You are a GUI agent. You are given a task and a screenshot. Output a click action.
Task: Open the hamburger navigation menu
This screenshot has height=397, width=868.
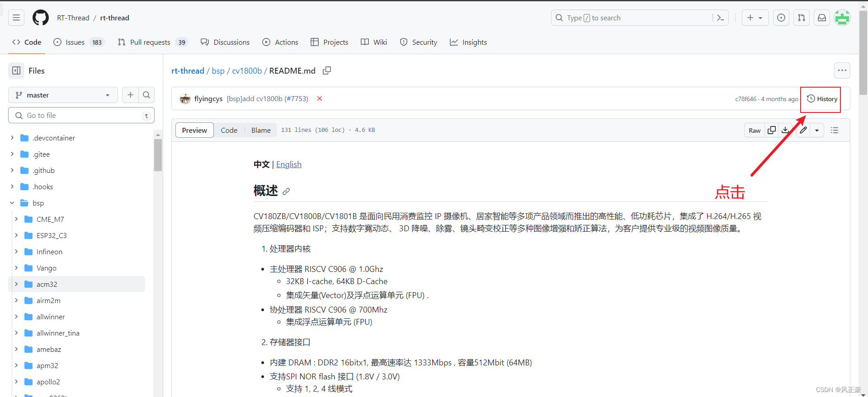16,18
